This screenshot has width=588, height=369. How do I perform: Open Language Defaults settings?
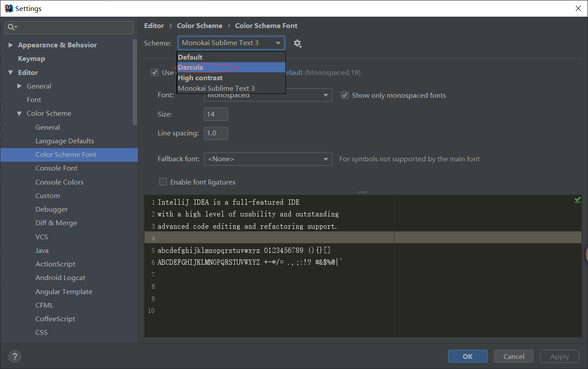(65, 141)
